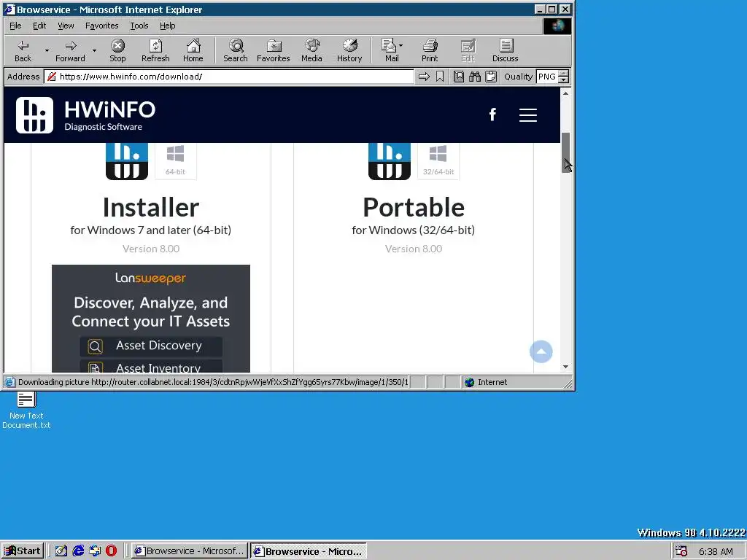The width and height of the screenshot is (747, 560).
Task: Increase Quality with the up spinner arrow
Action: 564,74
